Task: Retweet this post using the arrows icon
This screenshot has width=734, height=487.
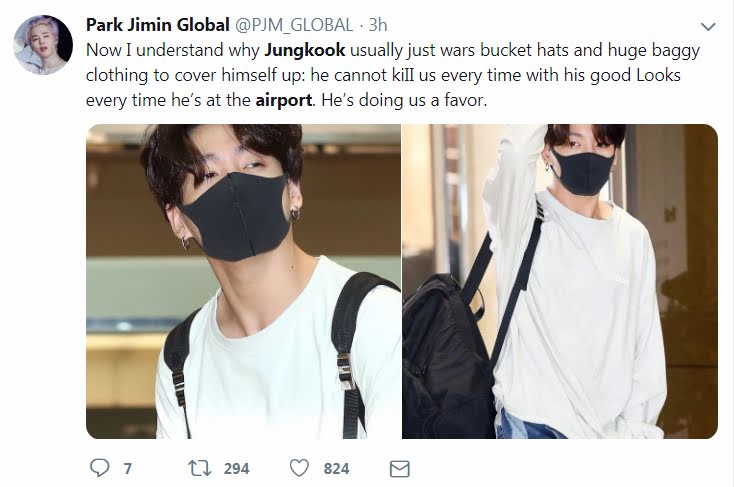Action: [199, 468]
